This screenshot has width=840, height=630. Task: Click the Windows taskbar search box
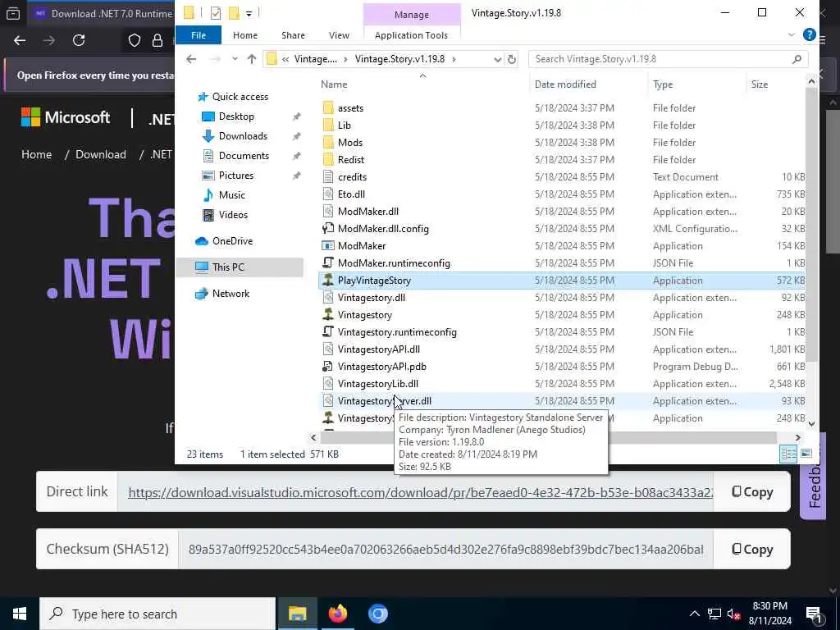point(158,614)
